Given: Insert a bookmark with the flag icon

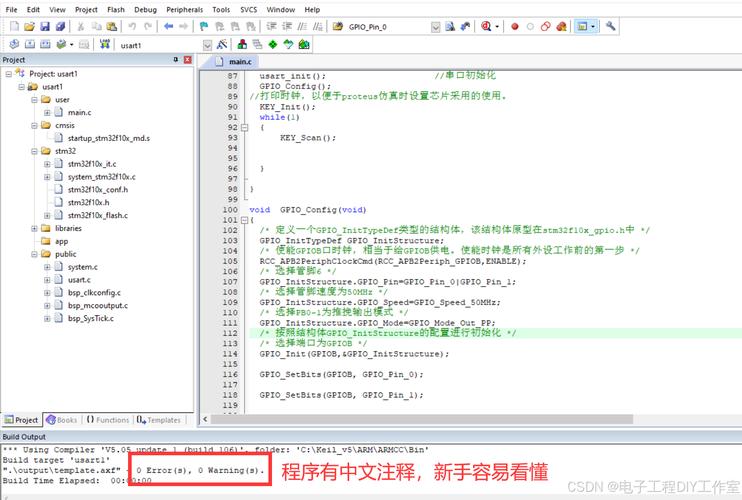Looking at the screenshot, I should pos(204,26).
